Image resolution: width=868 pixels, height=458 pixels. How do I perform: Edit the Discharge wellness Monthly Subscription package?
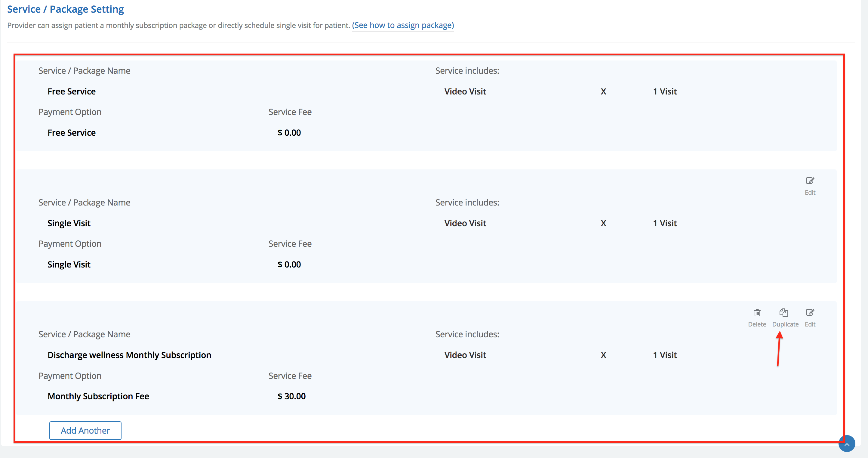click(810, 313)
